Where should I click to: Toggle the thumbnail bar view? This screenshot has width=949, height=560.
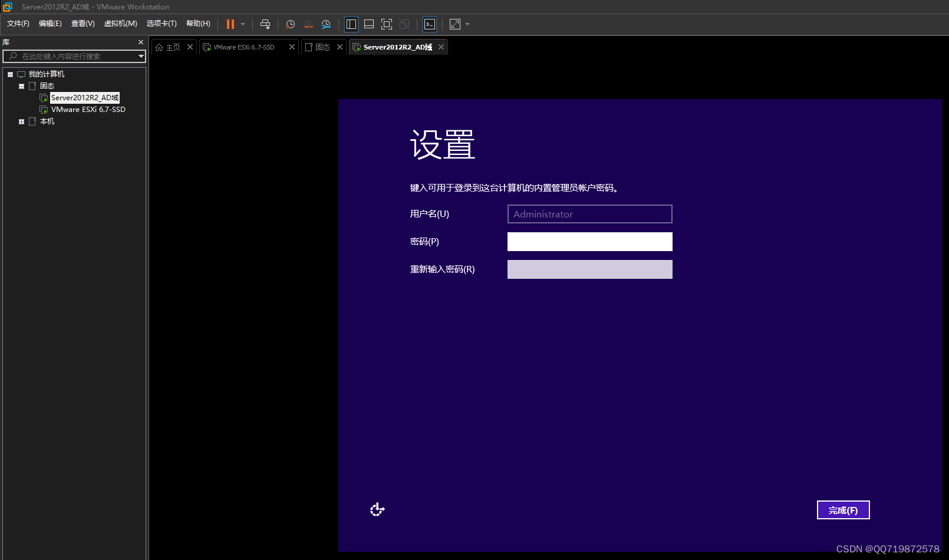pos(369,24)
